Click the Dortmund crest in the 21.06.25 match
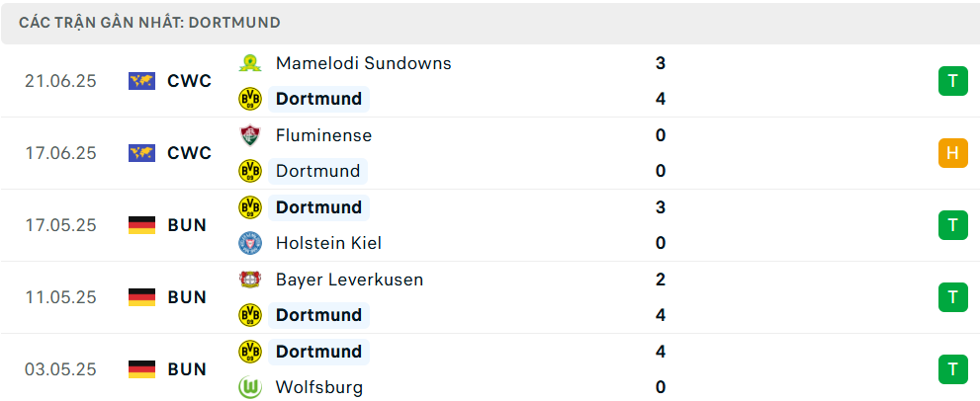 point(250,100)
